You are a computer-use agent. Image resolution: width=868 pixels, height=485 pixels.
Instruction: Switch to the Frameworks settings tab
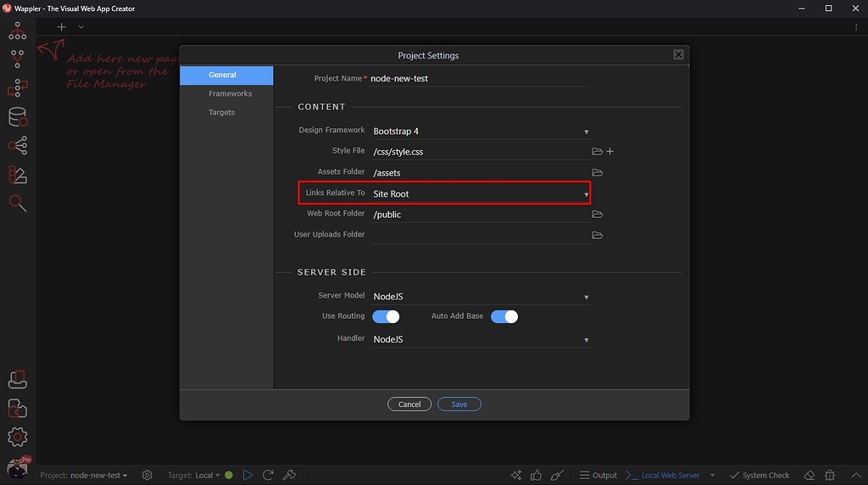pos(230,93)
